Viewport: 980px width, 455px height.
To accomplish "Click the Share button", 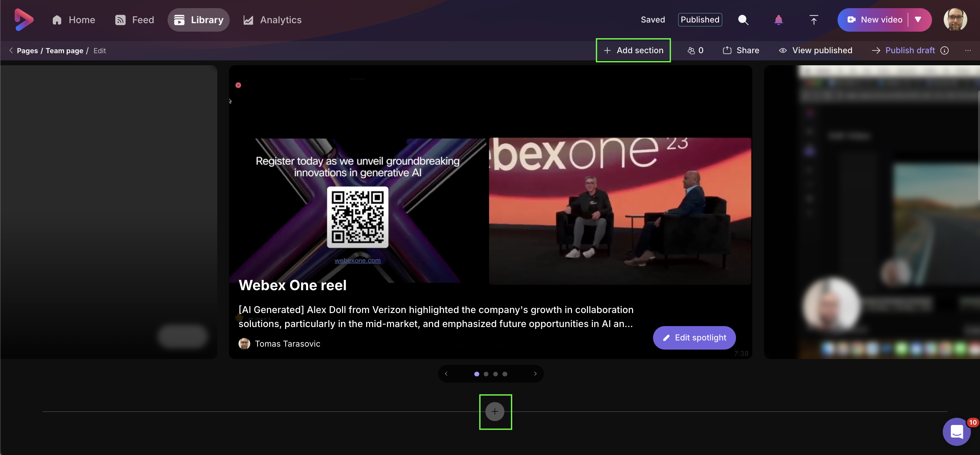I will coord(741,50).
